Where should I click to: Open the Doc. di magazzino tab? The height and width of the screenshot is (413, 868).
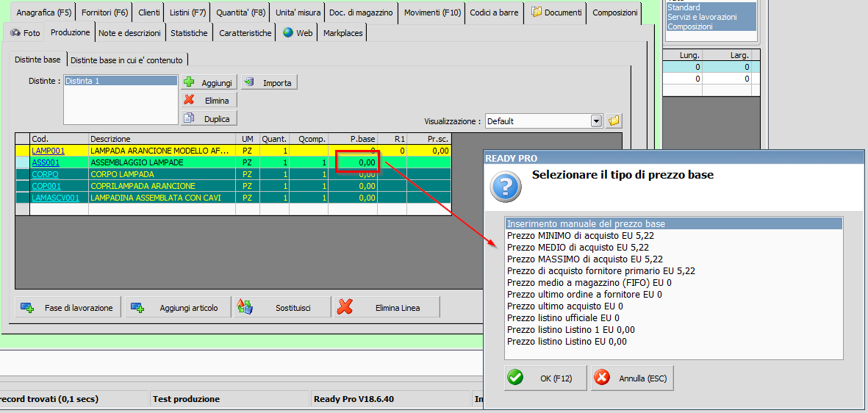(x=361, y=12)
